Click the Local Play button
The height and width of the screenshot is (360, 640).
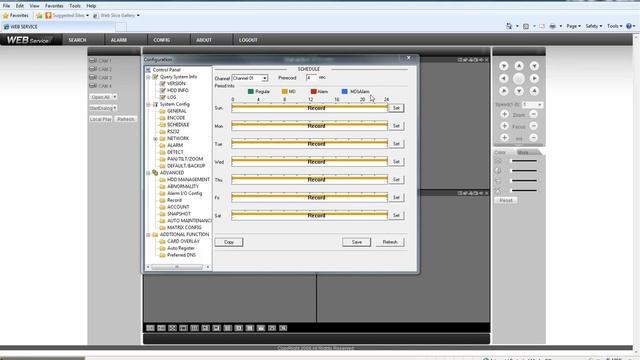click(x=100, y=119)
